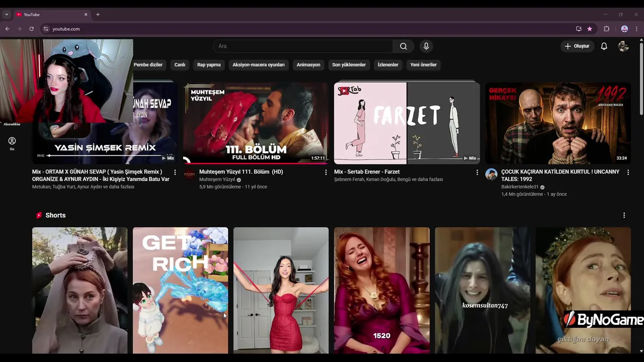Image resolution: width=644 pixels, height=362 pixels.
Task: Open a new browser tab
Action: [x=98, y=15]
